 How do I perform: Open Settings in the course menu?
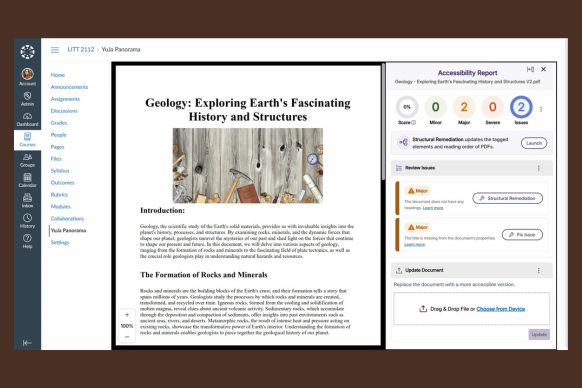tap(60, 242)
